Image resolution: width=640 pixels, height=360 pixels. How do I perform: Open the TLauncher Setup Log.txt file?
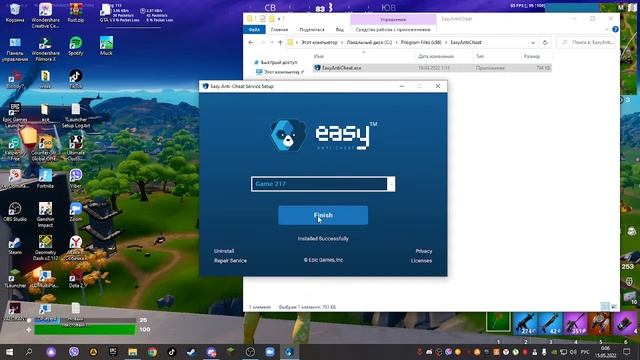pos(76,115)
